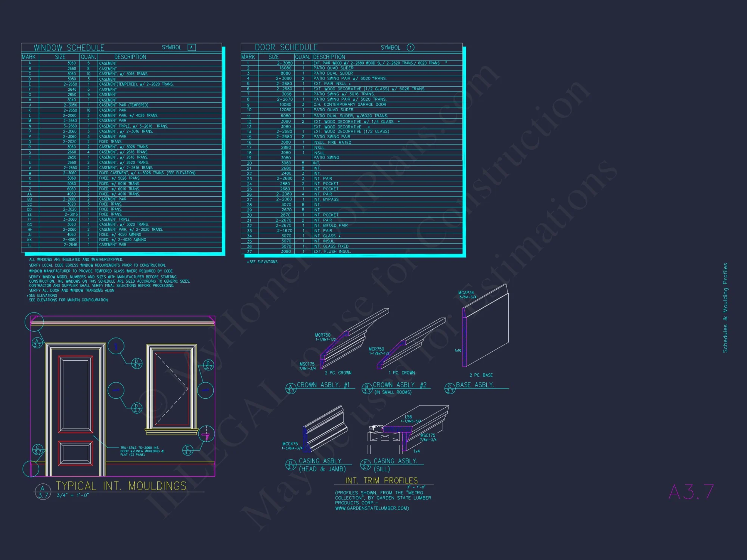The height and width of the screenshot is (560, 747).
Task: Click the Crown Asbly #1 detail bubble A
Action: (291, 389)
